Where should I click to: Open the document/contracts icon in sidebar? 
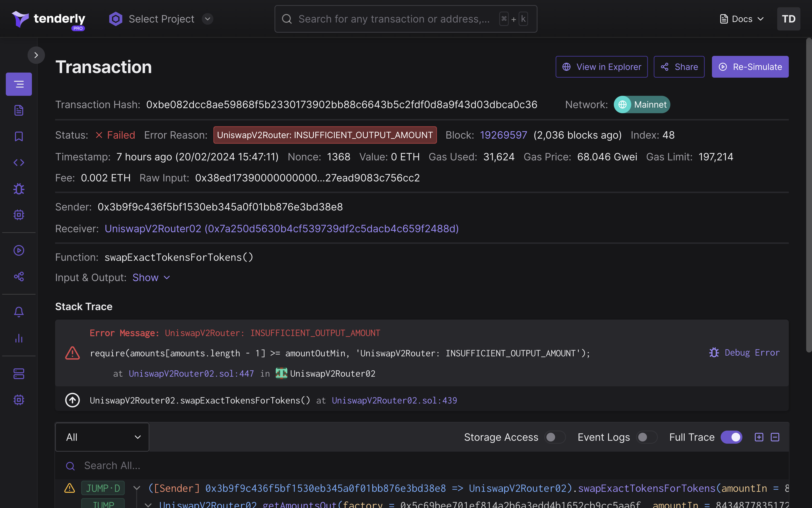tap(19, 110)
